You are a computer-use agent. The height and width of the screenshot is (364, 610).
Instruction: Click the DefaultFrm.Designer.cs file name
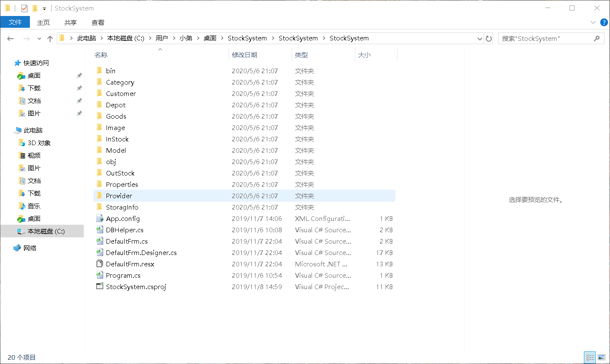click(141, 252)
